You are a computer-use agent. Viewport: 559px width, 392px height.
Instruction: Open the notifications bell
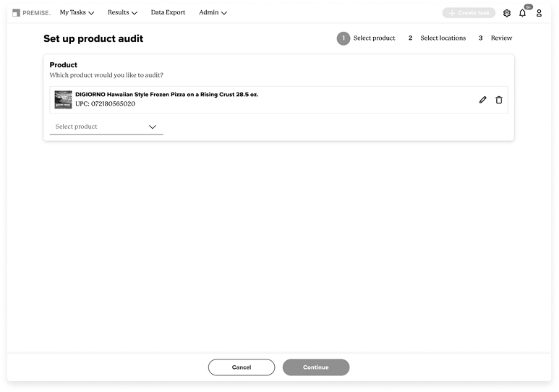[x=522, y=13]
